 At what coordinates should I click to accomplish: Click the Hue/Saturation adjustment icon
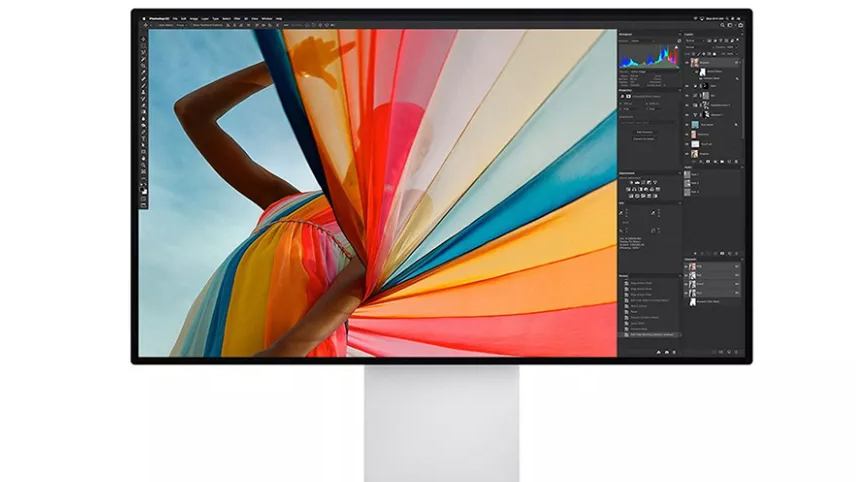tap(628, 189)
